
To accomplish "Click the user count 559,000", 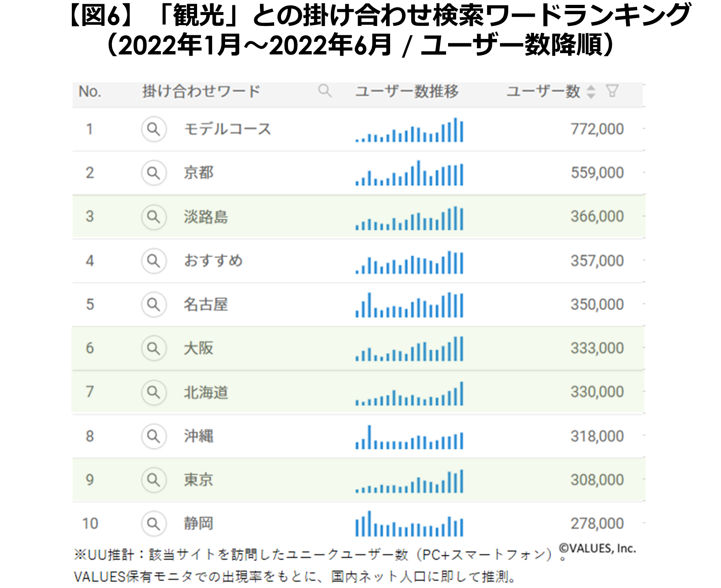I will coord(597,173).
